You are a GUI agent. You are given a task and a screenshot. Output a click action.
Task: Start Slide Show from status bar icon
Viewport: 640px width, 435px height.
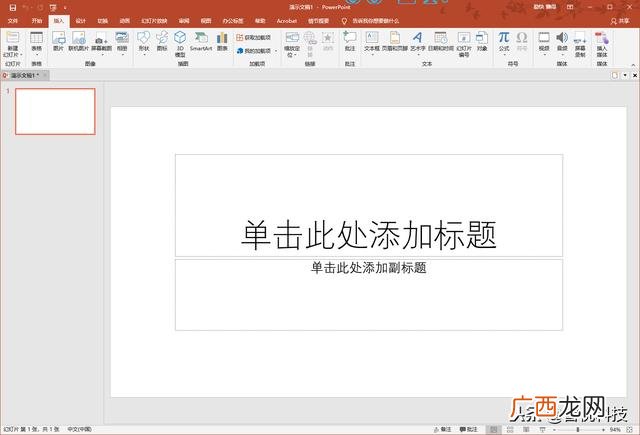[542, 429]
